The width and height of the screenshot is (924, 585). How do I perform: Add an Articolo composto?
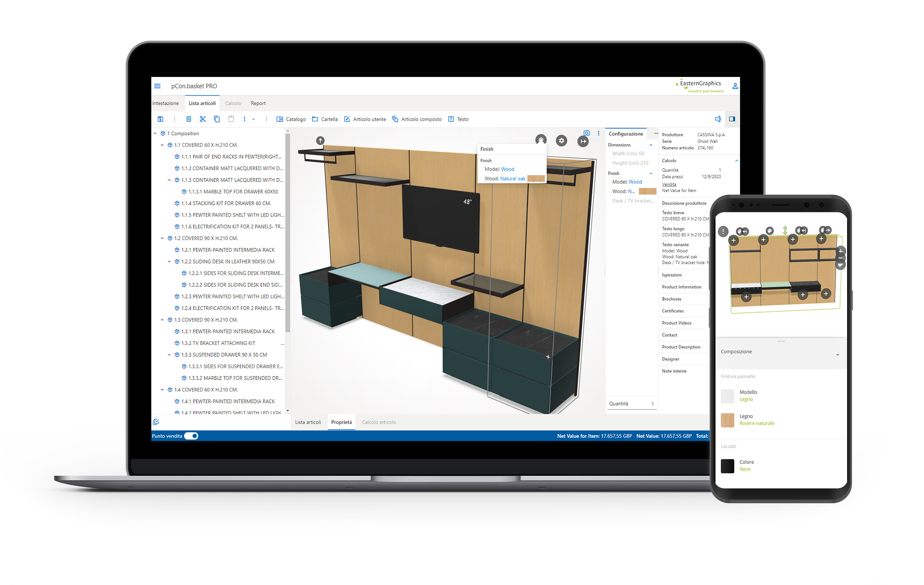(417, 119)
